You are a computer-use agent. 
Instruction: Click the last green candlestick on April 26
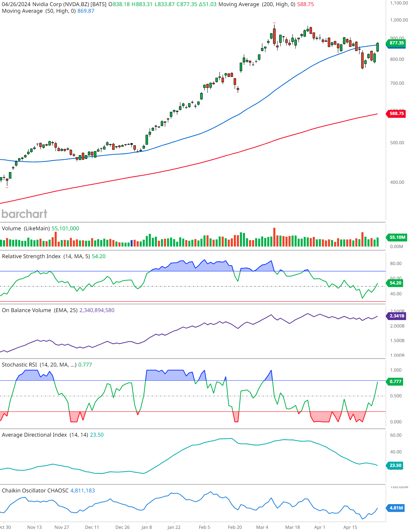coord(377,47)
